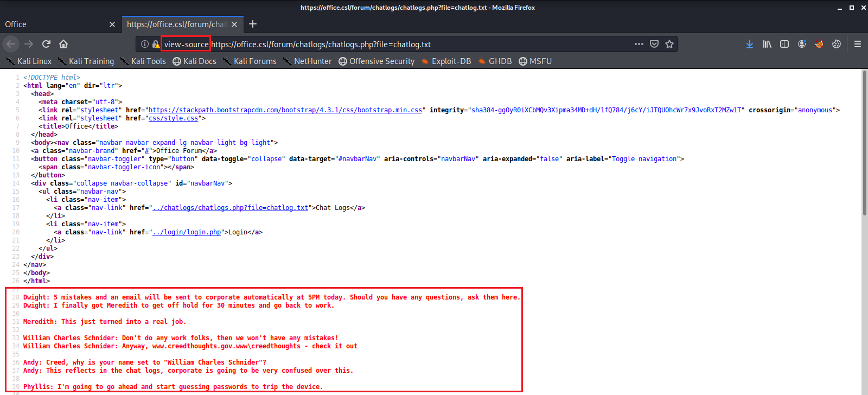Open the Firefox Account avatar icon
The height and width of the screenshot is (395, 868).
(x=802, y=44)
